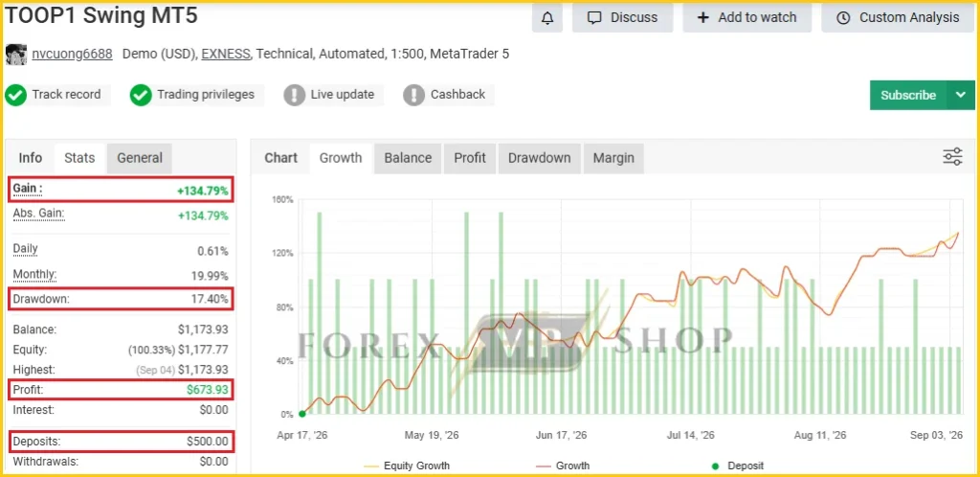Open the General info tab
This screenshot has width=980, height=477.
pyautogui.click(x=140, y=158)
